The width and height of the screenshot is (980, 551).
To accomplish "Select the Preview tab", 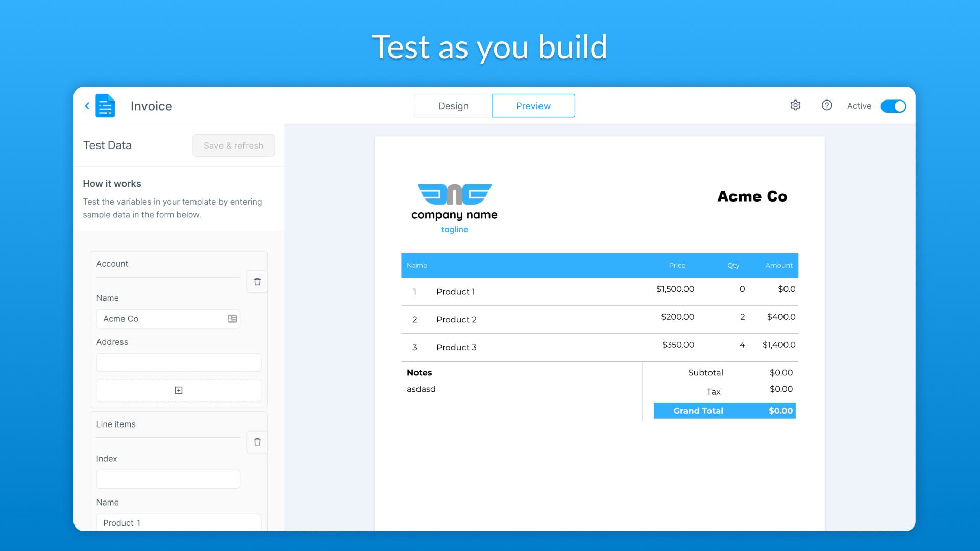I will click(533, 106).
